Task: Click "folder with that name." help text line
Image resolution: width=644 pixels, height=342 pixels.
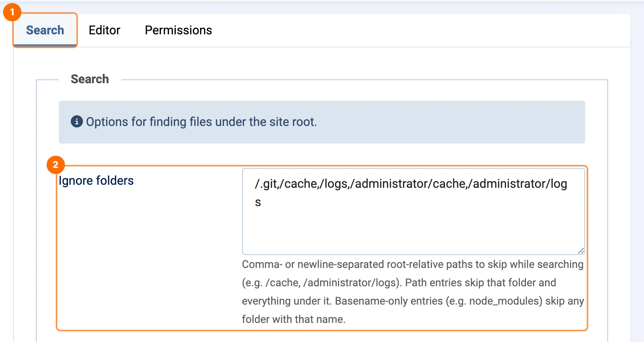Action: [x=294, y=319]
